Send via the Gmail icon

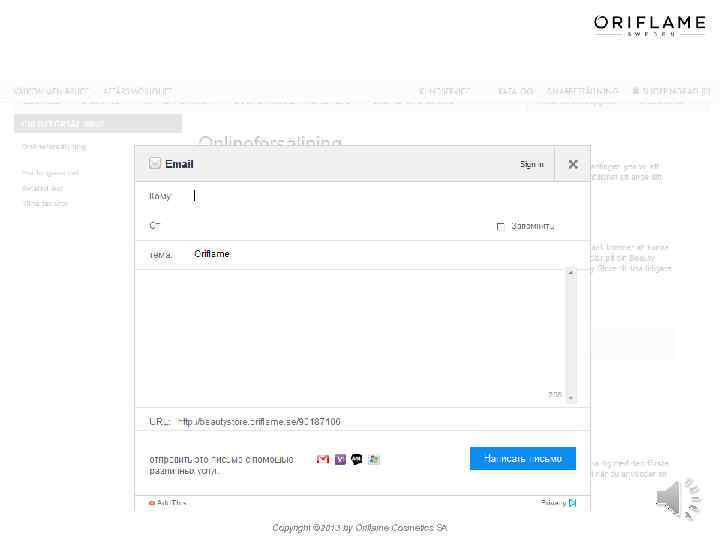(323, 459)
